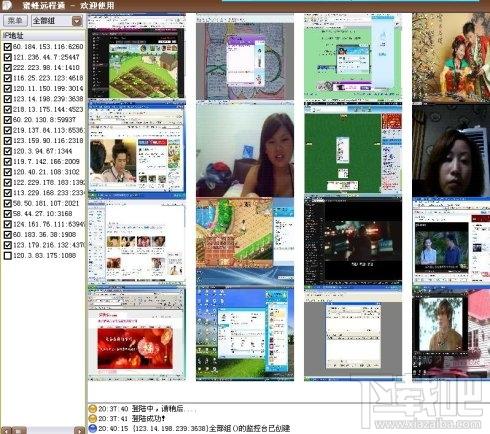The height and width of the screenshot is (434, 490).
Task: Open the red lantern webpage screen thumbnail
Action: (x=136, y=333)
